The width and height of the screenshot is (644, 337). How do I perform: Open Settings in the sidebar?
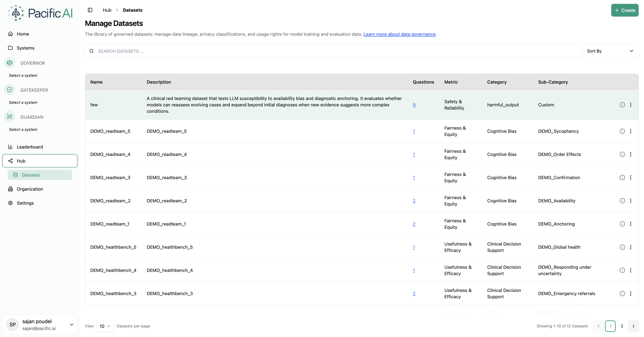point(40,203)
